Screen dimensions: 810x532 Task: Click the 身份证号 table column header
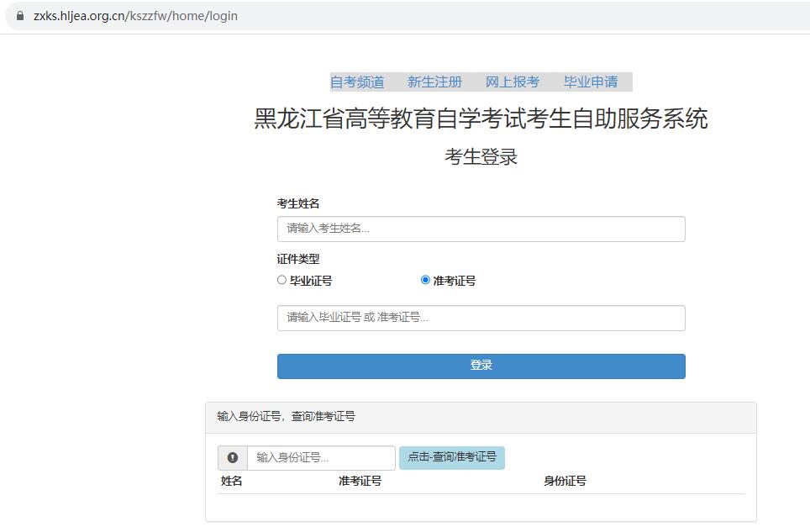tap(565, 482)
